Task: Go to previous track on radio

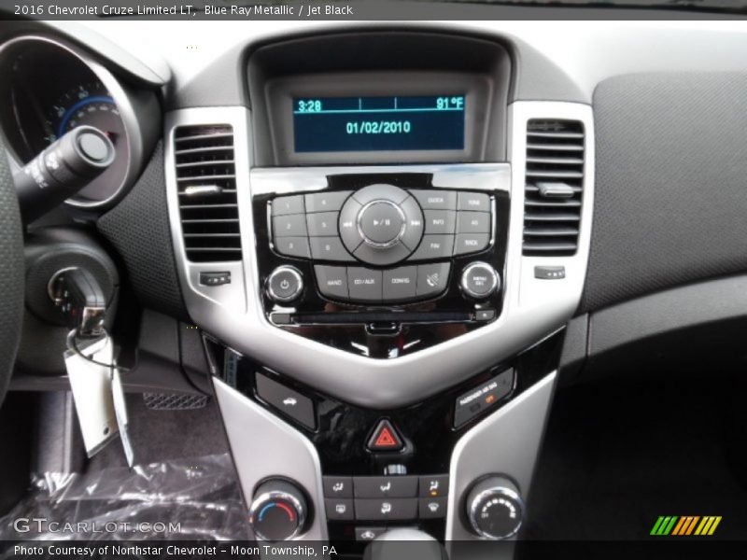Action: point(347,224)
